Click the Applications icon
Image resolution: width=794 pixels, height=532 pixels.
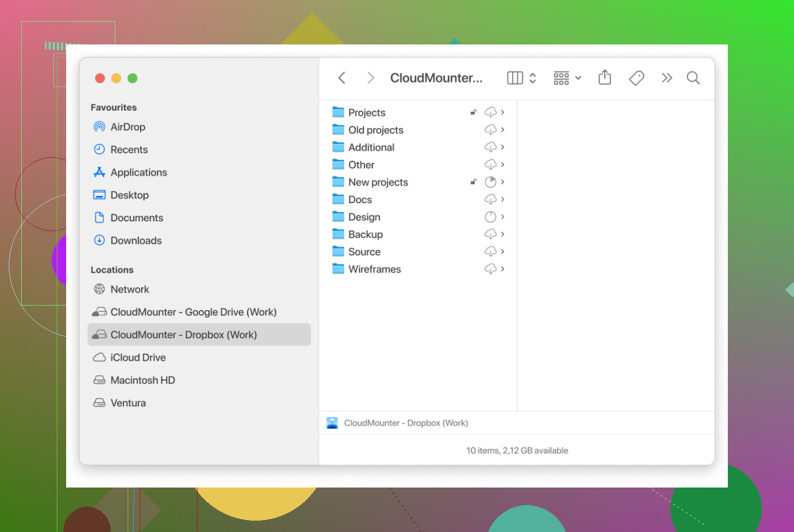click(99, 172)
